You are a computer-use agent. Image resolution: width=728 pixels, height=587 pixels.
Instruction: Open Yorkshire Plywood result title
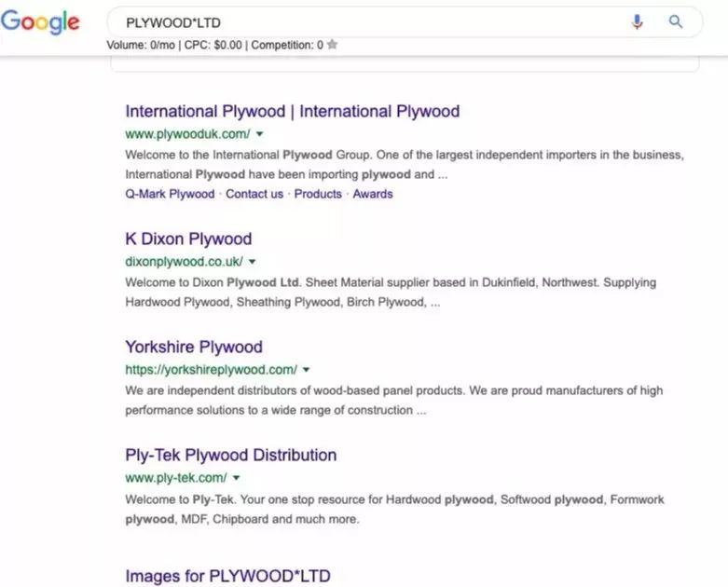[x=194, y=348]
